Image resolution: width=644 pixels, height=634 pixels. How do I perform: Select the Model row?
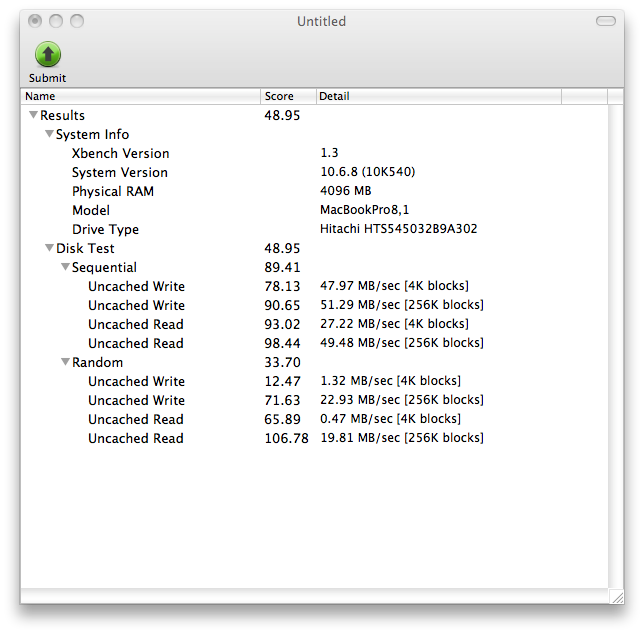(314, 210)
